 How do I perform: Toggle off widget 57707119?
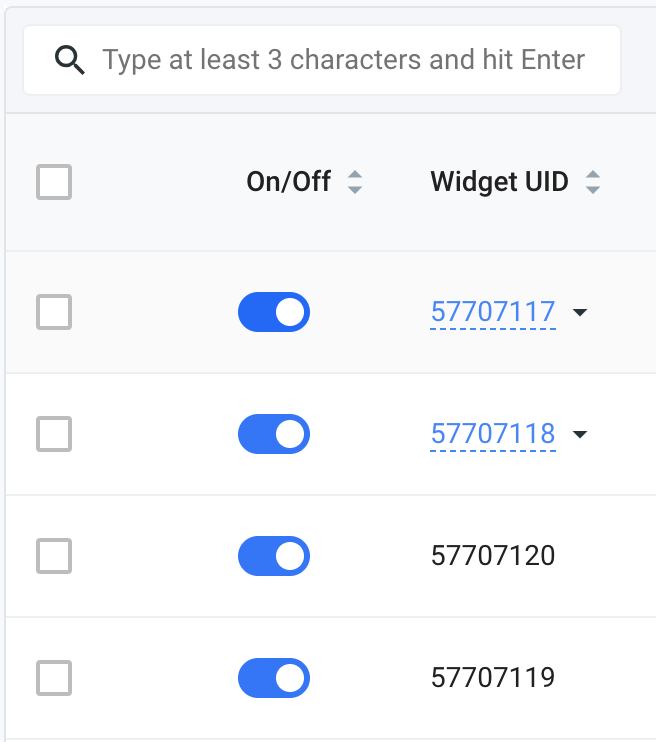coord(274,678)
